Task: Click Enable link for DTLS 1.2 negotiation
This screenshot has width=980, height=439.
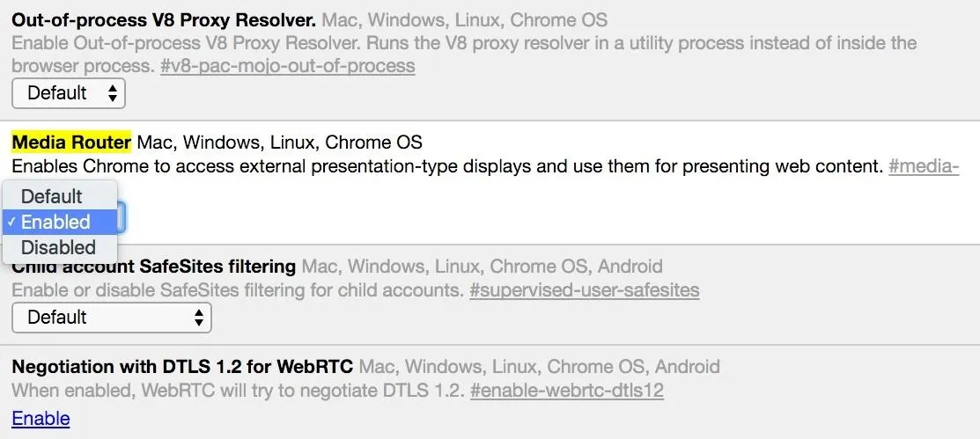Action: (x=41, y=419)
